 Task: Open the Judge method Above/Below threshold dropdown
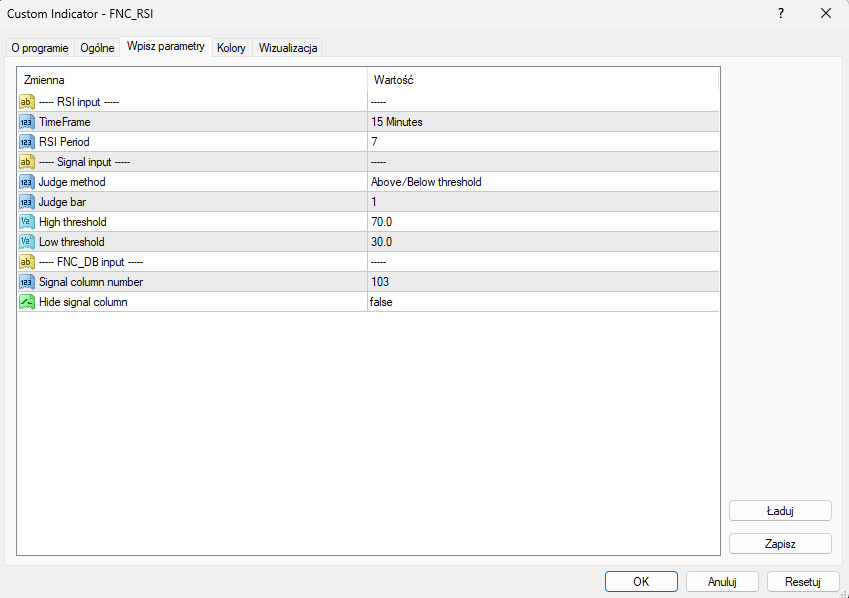click(x=543, y=182)
